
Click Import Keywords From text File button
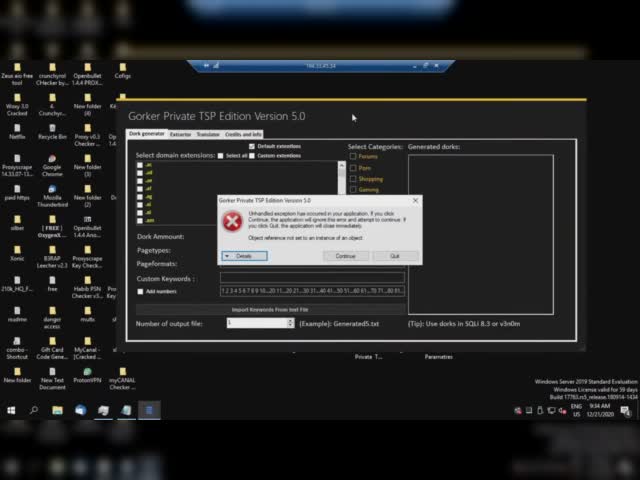click(x=270, y=309)
